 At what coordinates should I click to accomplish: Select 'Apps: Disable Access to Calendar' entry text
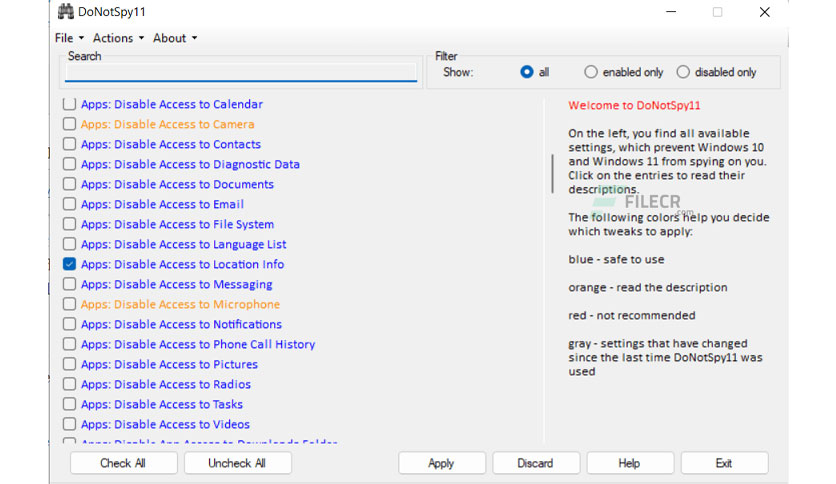[172, 104]
